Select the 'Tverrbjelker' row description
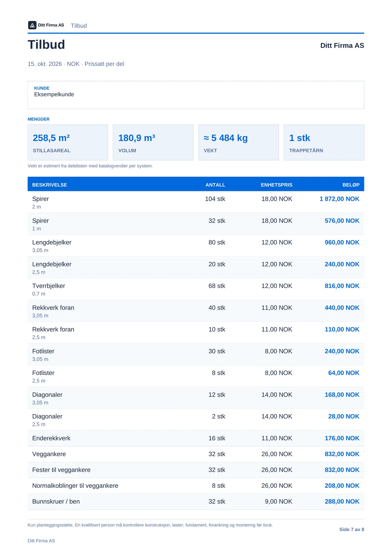 pyautogui.click(x=49, y=286)
